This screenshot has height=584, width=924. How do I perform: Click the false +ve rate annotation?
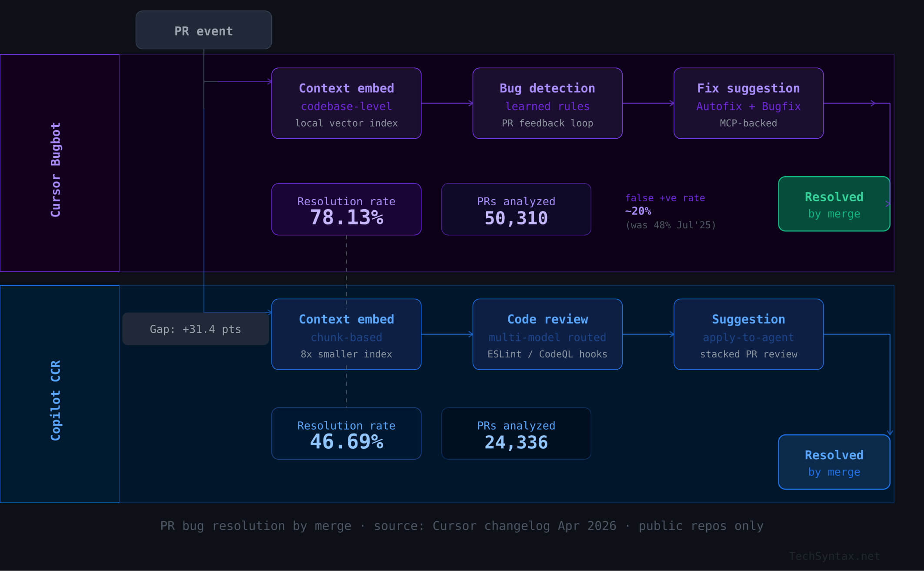coord(670,211)
